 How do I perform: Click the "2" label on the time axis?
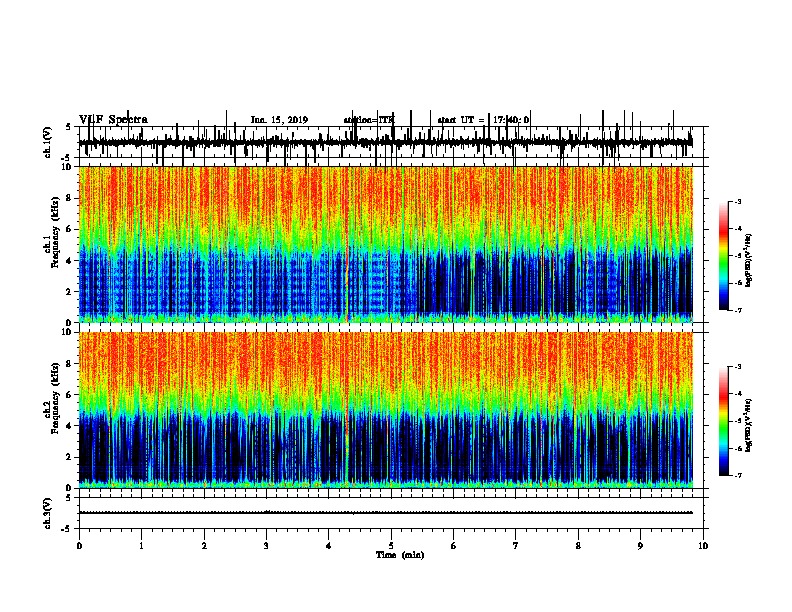pyautogui.click(x=204, y=546)
